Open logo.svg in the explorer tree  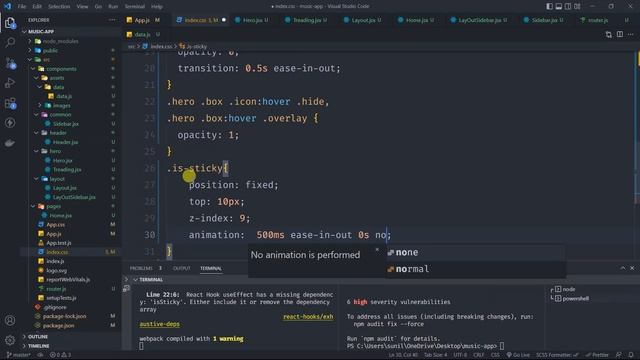56,271
